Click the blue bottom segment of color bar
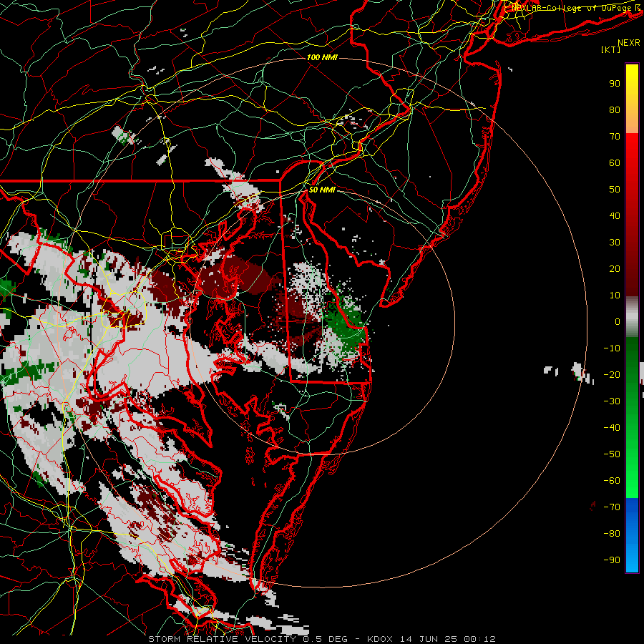The height and width of the screenshot is (644, 644). 632,535
